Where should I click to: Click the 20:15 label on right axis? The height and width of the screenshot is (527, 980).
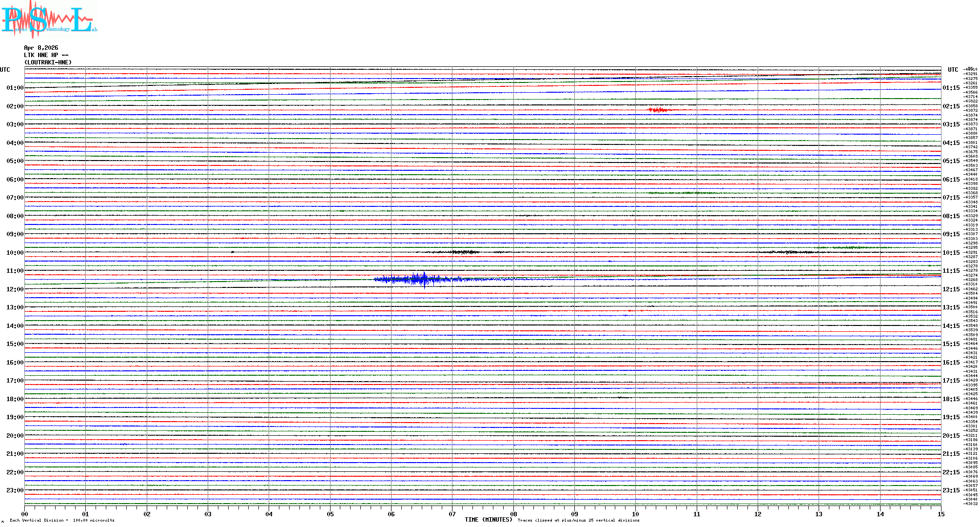[x=951, y=436]
